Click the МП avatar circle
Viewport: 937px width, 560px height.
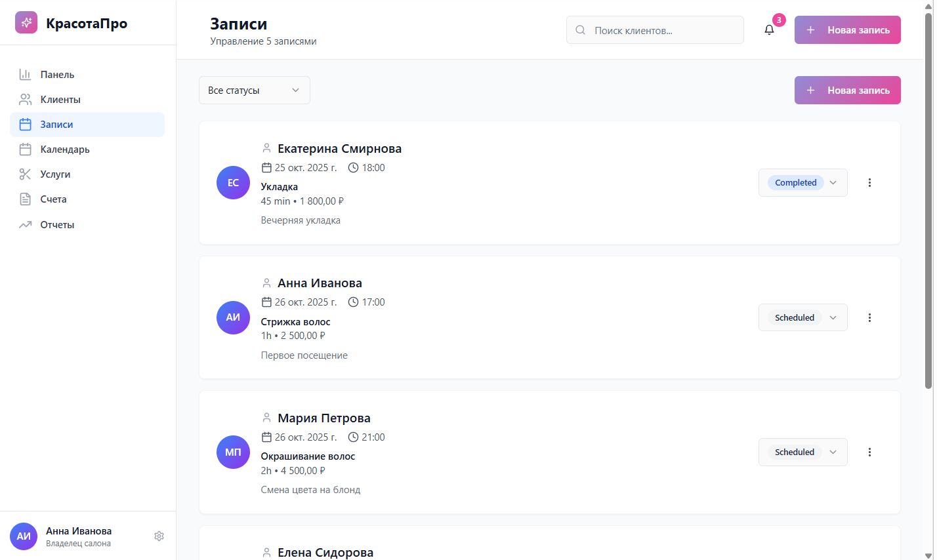pyautogui.click(x=233, y=452)
